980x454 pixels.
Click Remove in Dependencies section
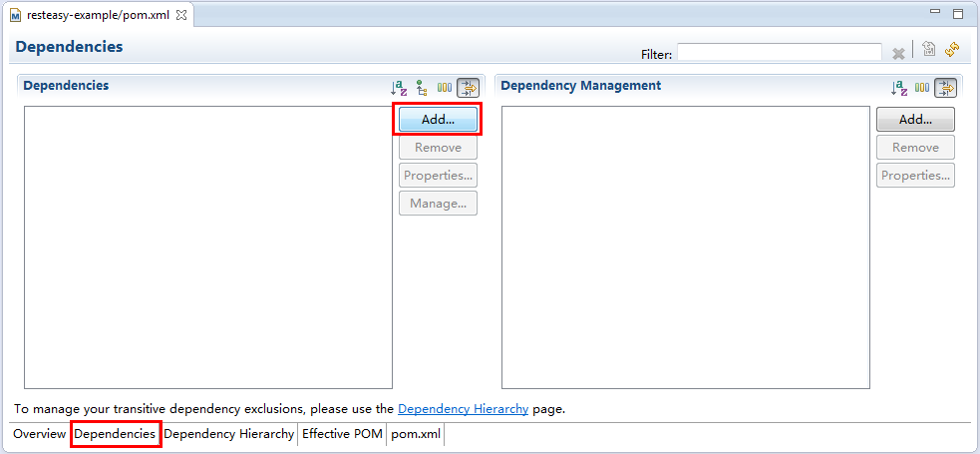click(x=438, y=148)
